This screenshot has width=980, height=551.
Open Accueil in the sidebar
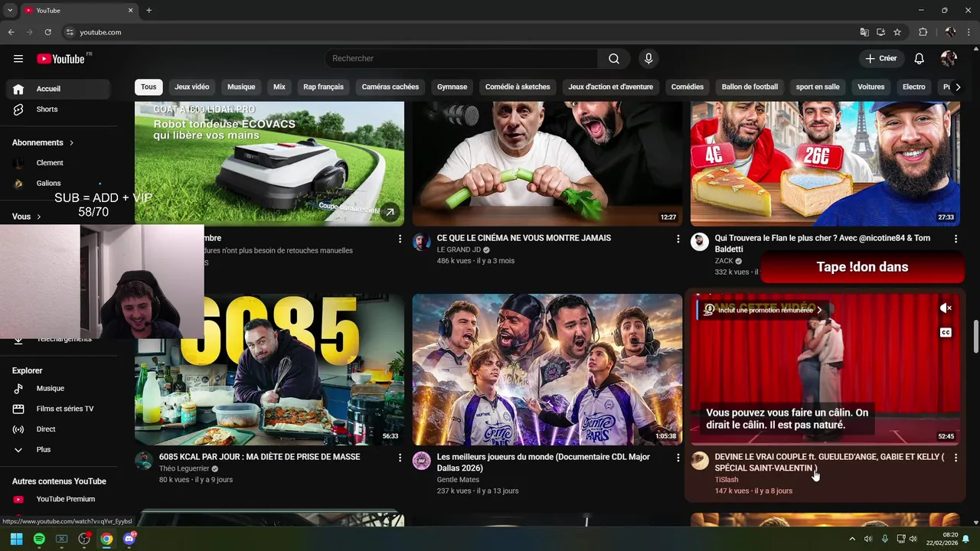pos(58,89)
